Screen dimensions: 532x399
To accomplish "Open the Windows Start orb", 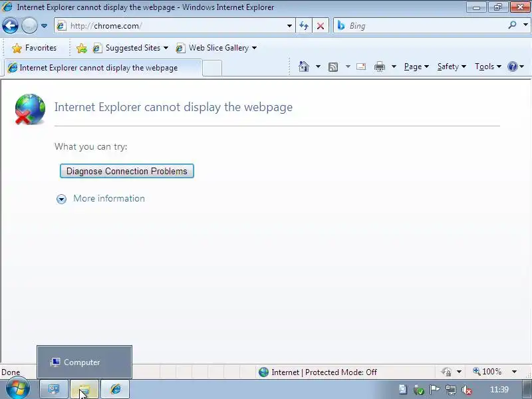I will tap(18, 388).
